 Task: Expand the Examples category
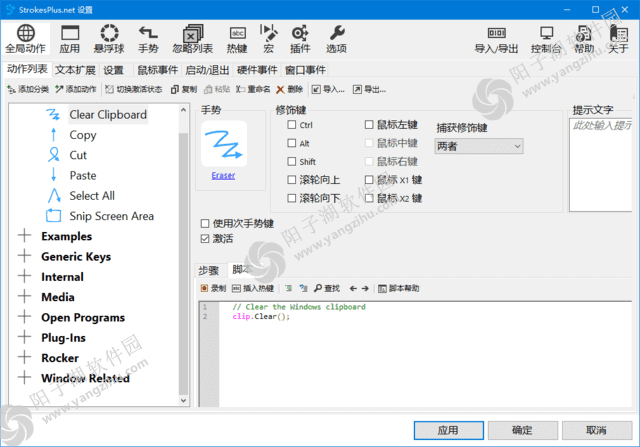(x=24, y=236)
